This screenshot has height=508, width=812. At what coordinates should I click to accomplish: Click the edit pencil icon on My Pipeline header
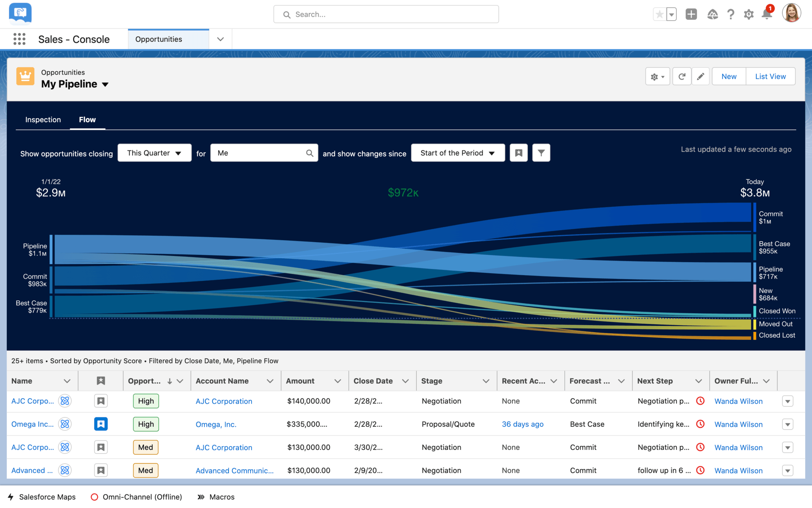(x=700, y=76)
